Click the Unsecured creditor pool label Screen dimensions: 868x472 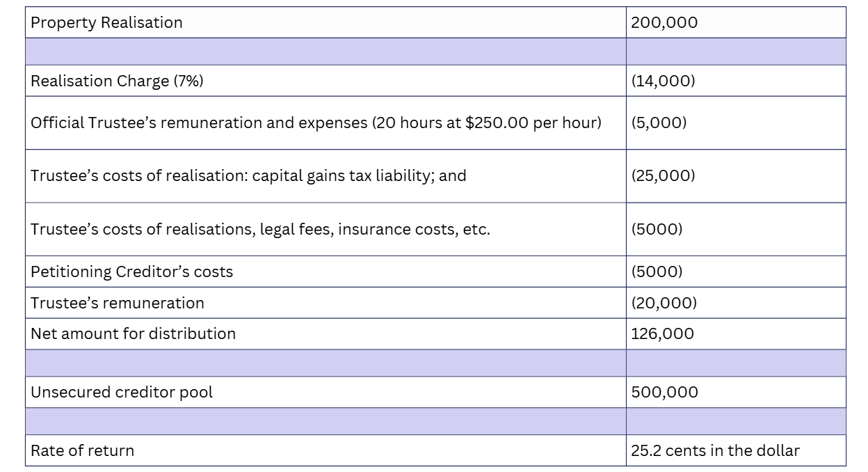(x=122, y=392)
